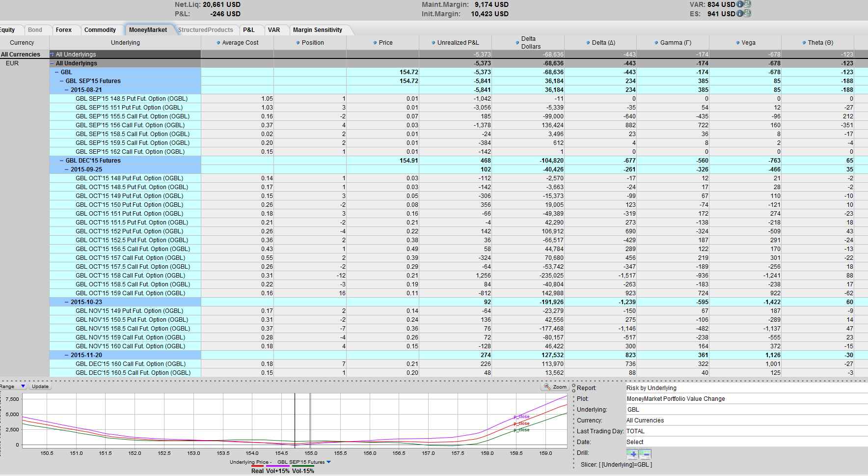Collapse the GBL underlying group

(x=57, y=72)
